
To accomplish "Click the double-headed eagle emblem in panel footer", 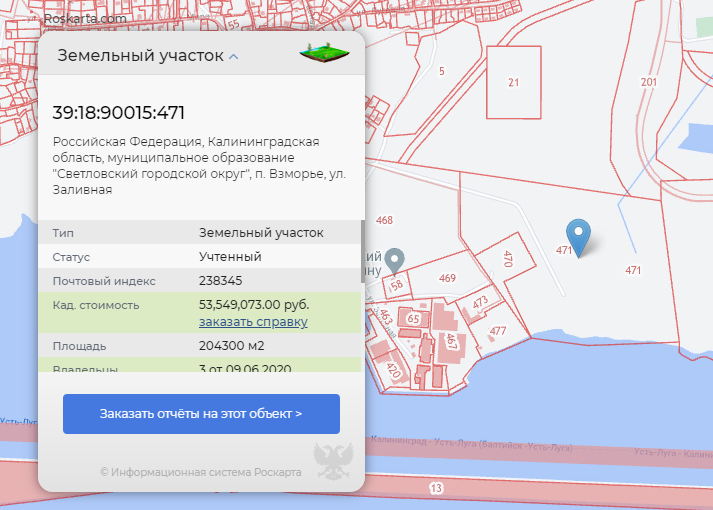I will (x=329, y=461).
